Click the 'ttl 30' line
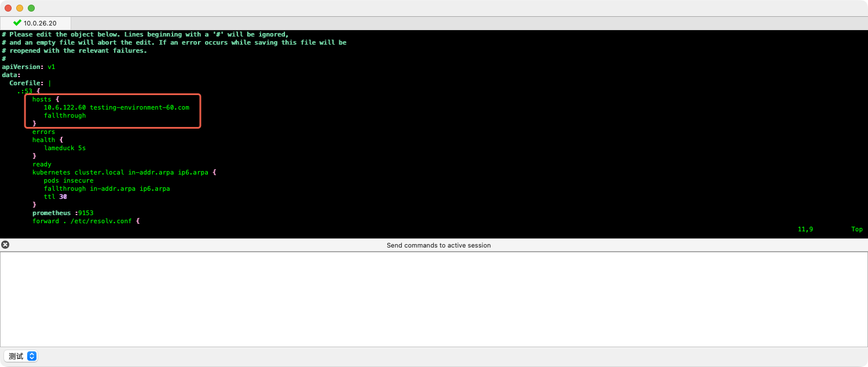The width and height of the screenshot is (868, 367). tap(56, 197)
